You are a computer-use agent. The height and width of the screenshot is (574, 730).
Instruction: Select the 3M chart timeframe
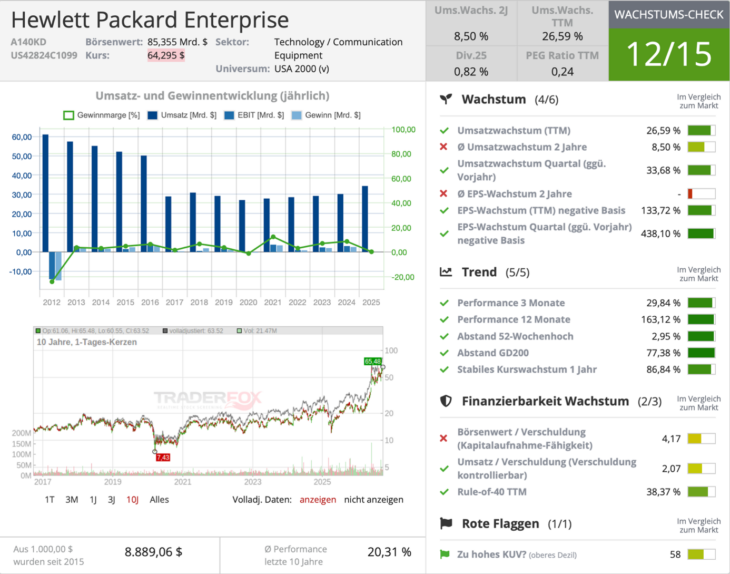click(72, 500)
